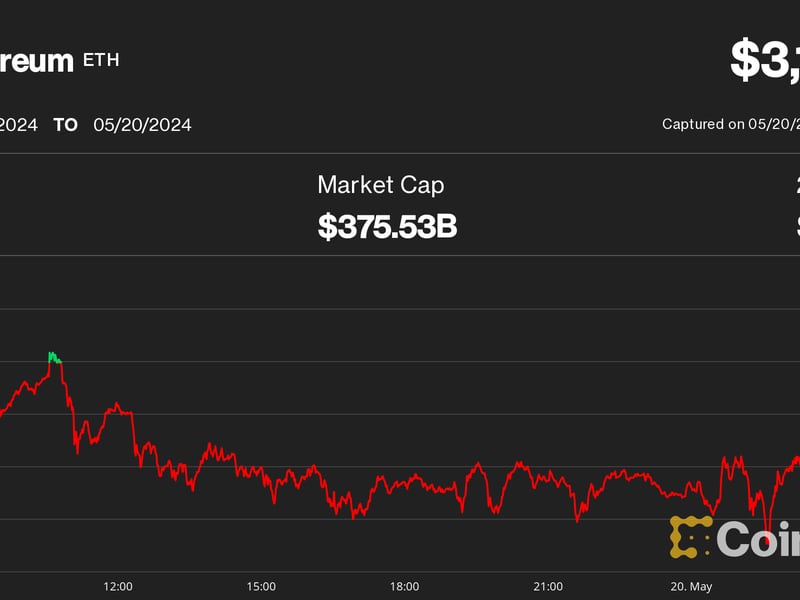Click the ETH ticker symbol
Image resolution: width=800 pixels, height=600 pixels.
click(101, 60)
